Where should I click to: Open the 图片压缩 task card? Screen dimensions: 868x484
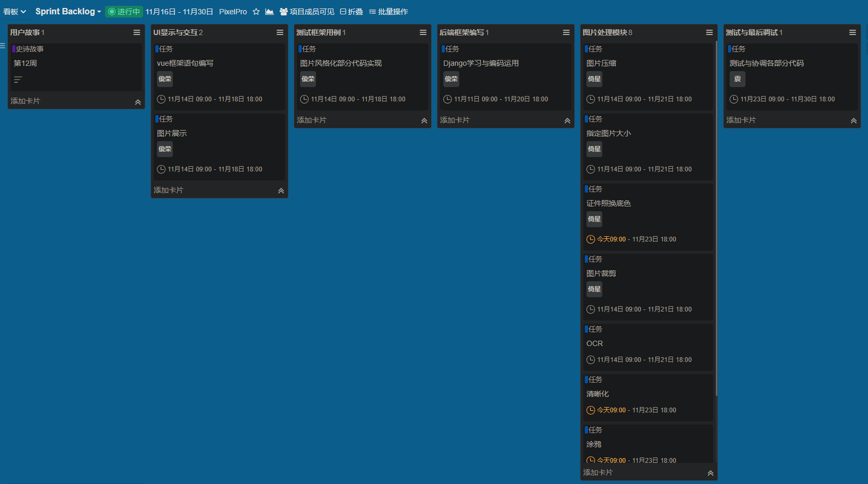point(648,77)
